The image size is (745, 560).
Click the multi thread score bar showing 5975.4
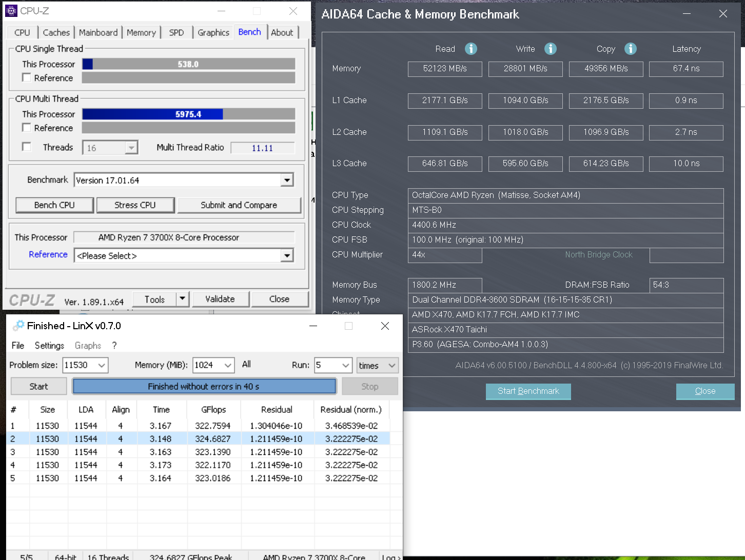click(x=188, y=114)
